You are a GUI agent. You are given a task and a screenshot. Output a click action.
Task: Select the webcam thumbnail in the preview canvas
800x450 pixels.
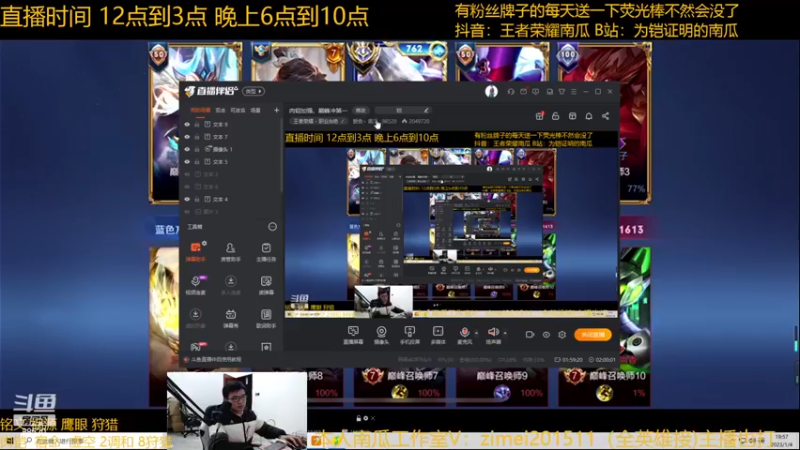pyautogui.click(x=384, y=301)
